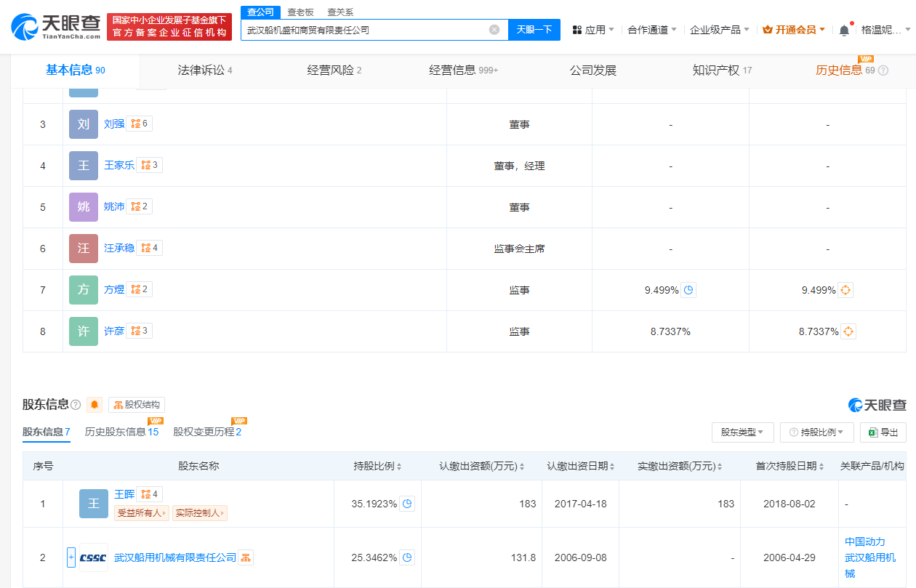Open 姚沛's relationship graph badge
This screenshot has width=916, height=588.
click(x=140, y=206)
